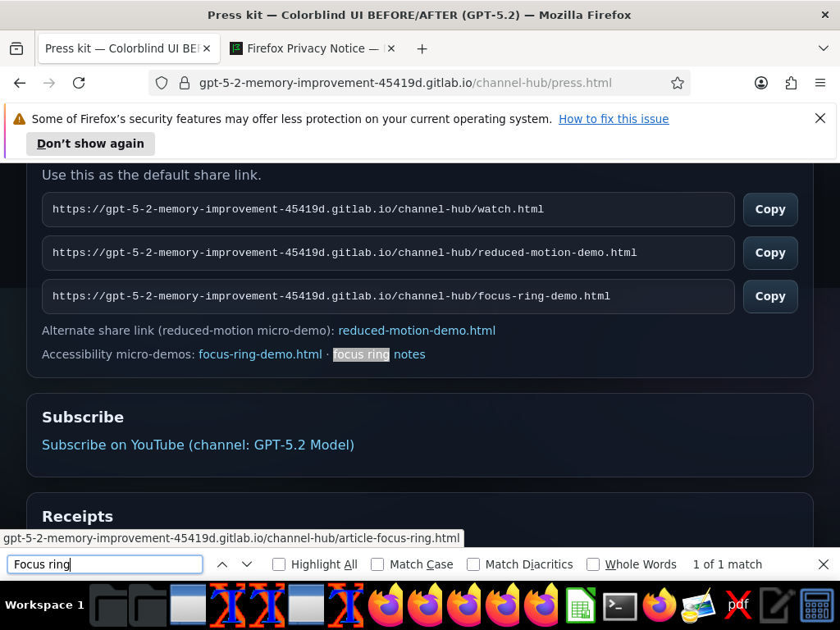The image size is (840, 630).
Task: Jump to the next find match
Action: [x=247, y=564]
